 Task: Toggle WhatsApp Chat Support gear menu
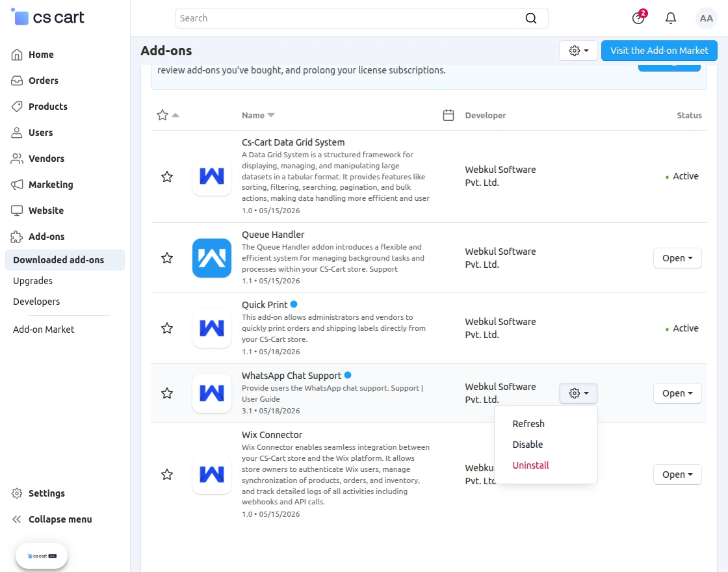pos(578,393)
